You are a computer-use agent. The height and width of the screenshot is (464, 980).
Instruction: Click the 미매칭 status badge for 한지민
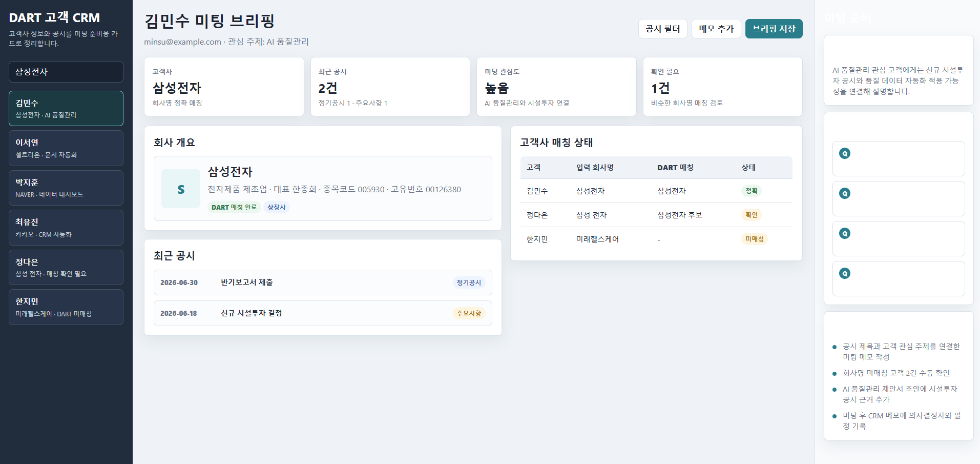pyautogui.click(x=755, y=239)
